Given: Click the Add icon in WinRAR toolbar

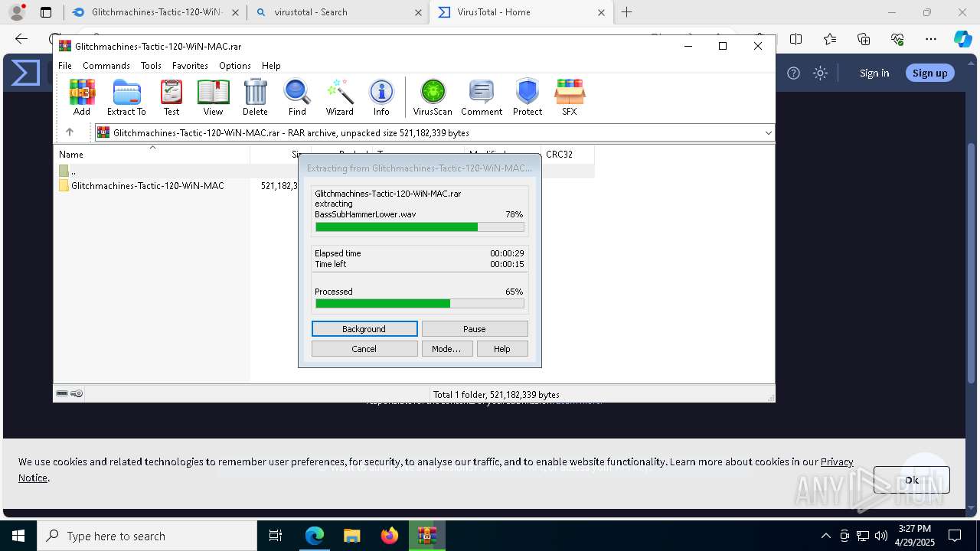Looking at the screenshot, I should [x=82, y=97].
